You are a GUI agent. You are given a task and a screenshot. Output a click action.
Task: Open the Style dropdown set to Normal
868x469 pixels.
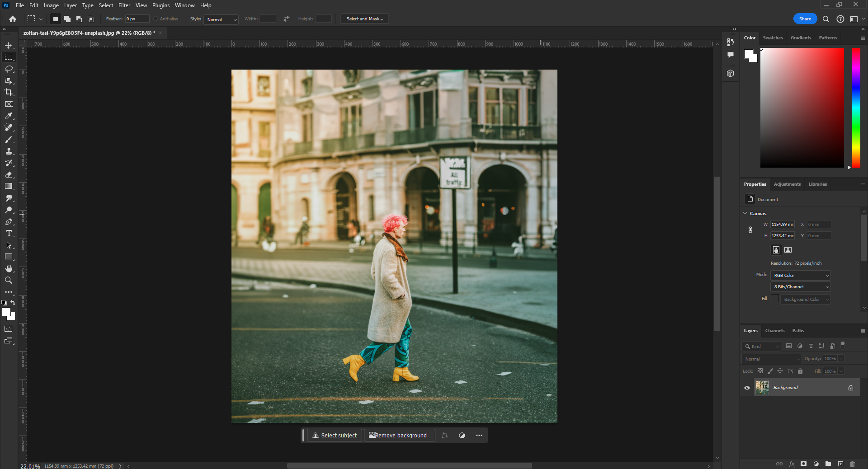[221, 19]
